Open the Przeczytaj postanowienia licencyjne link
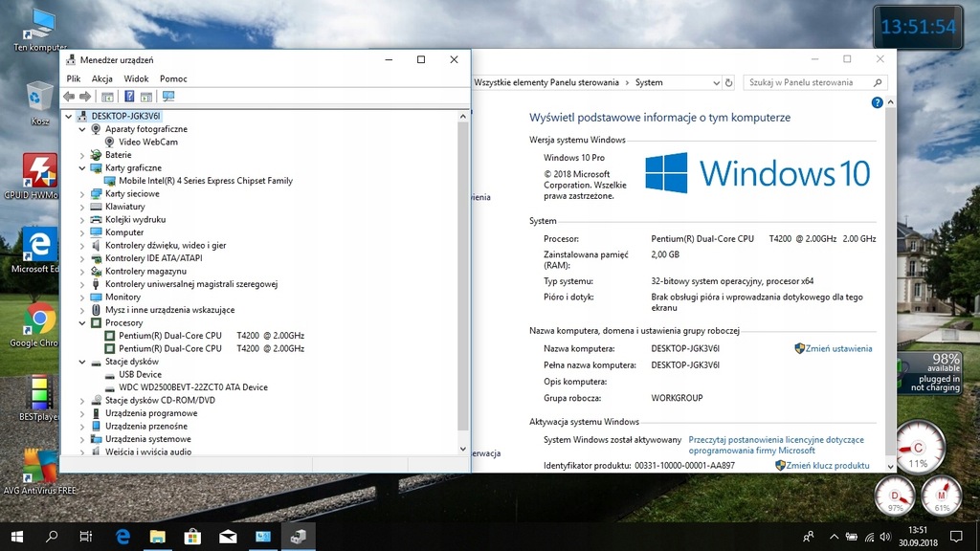Image resolution: width=980 pixels, height=551 pixels. point(776,445)
